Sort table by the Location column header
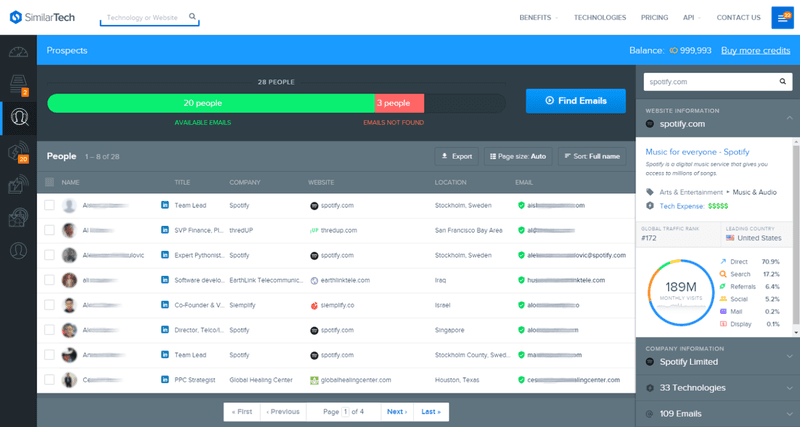Viewport: 800px width, 427px height. click(x=450, y=182)
